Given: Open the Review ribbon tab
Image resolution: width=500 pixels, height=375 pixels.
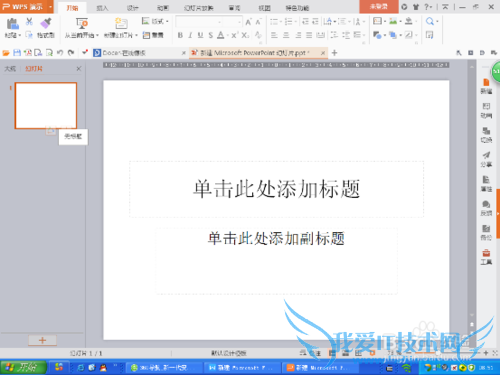Looking at the screenshot, I should tap(234, 8).
